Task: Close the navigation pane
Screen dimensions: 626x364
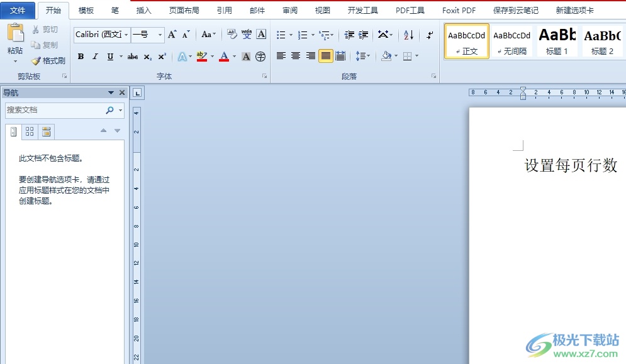Action: coord(122,92)
